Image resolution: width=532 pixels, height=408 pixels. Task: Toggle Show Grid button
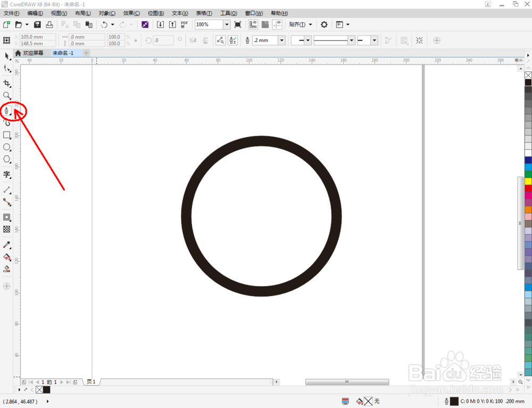tap(265, 25)
